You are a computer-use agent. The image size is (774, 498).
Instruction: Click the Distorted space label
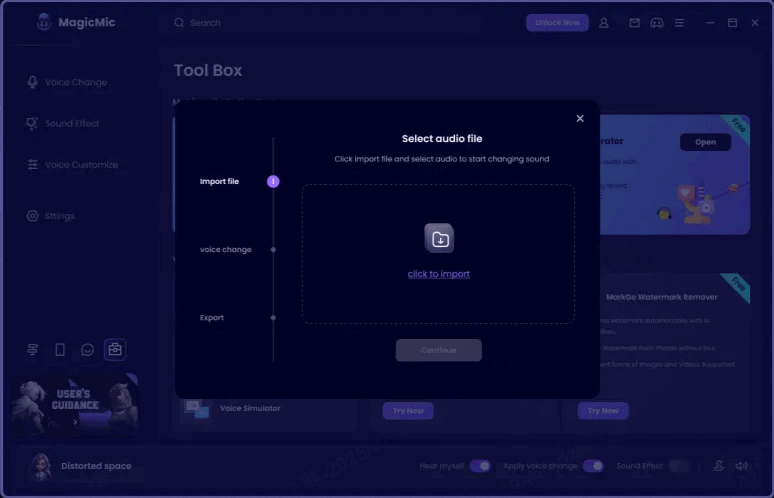pos(96,466)
